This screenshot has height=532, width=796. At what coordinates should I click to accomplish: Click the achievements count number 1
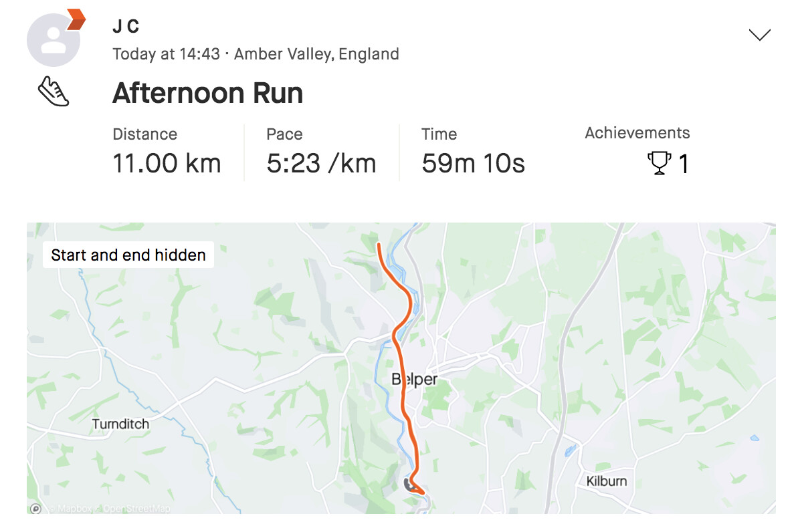[x=684, y=164]
